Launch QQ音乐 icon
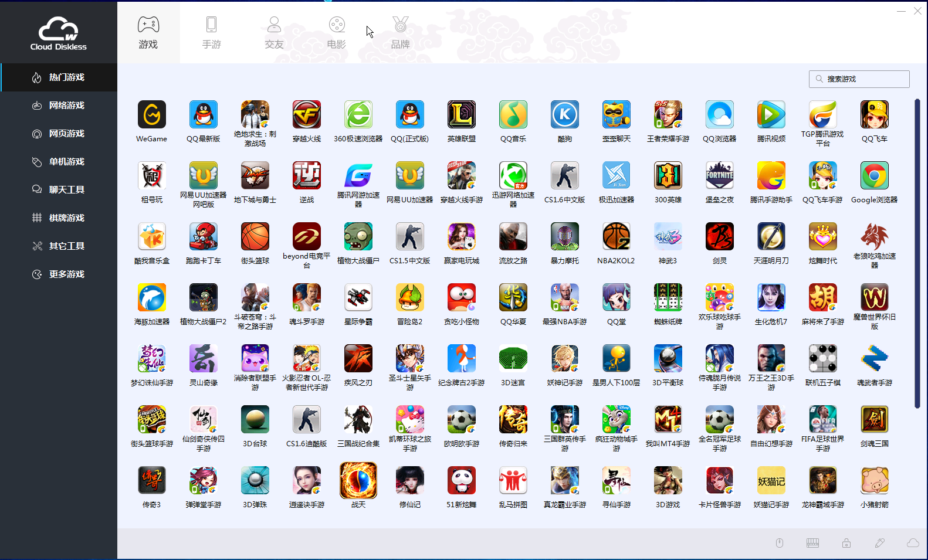 [x=513, y=114]
